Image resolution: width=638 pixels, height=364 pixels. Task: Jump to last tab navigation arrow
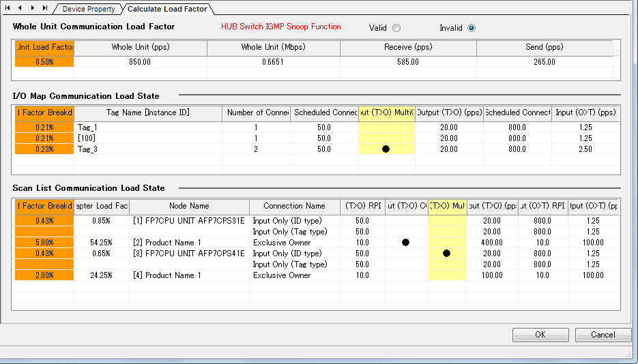(44, 8)
